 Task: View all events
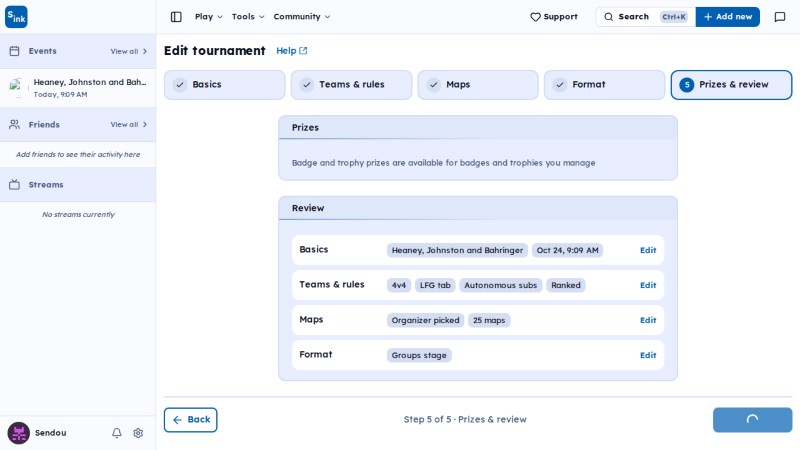pos(129,52)
